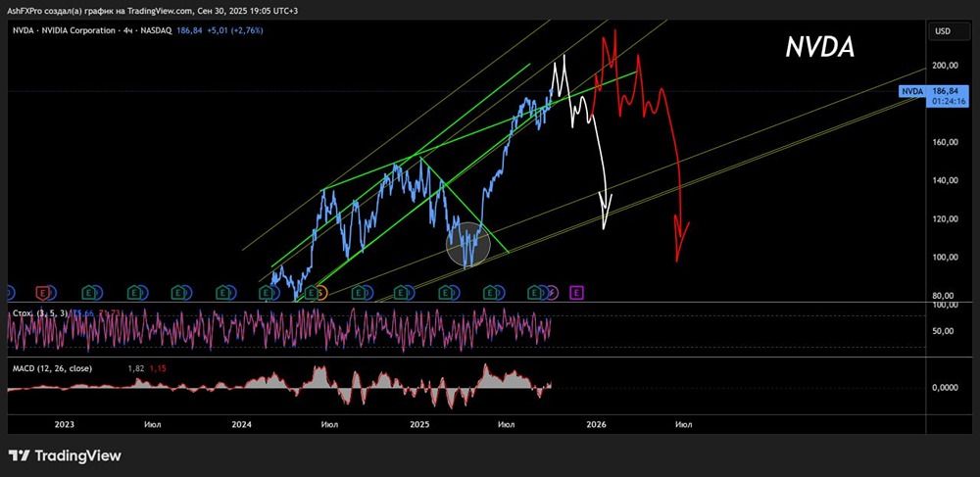Click the 2026 time axis label
980x477 pixels.
(x=596, y=424)
